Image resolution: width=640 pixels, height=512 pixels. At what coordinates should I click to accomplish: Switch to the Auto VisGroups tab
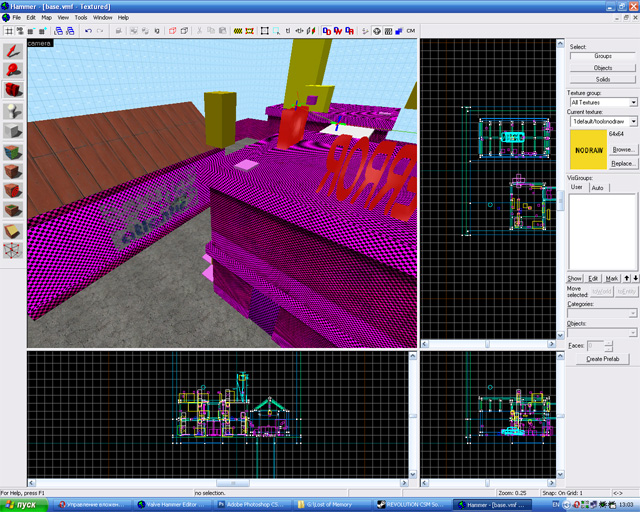click(598, 187)
